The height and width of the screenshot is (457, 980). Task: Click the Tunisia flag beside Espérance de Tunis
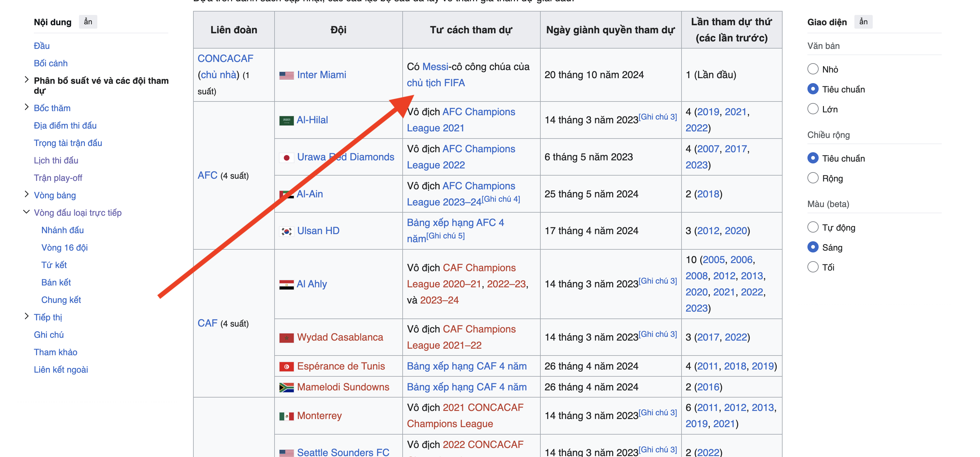pos(286,367)
